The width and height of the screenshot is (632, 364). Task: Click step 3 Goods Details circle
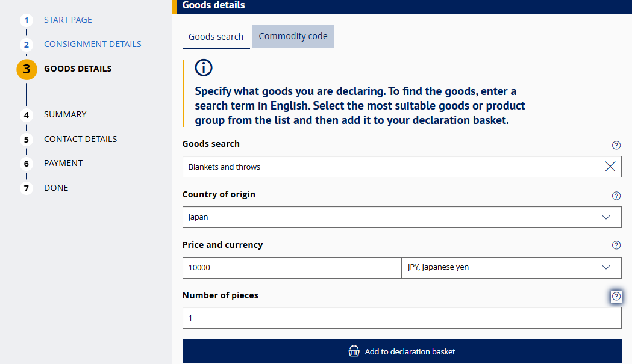(27, 69)
